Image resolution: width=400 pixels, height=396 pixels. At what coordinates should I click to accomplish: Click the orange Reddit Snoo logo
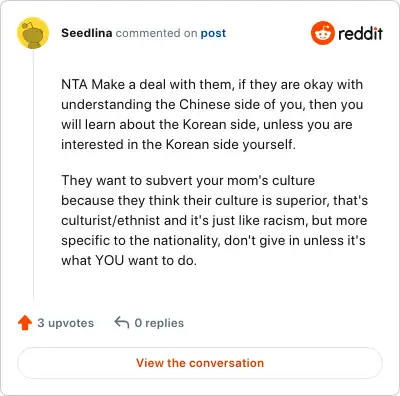tap(322, 33)
